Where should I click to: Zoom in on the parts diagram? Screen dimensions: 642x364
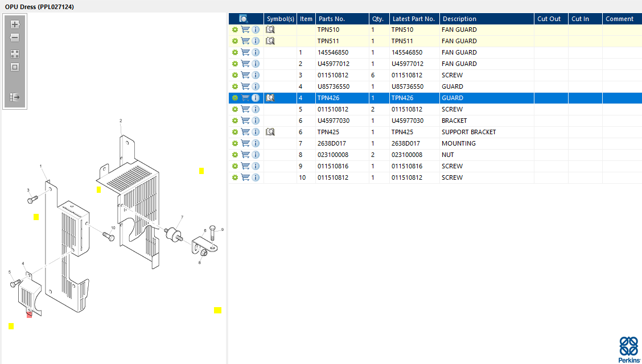(15, 24)
